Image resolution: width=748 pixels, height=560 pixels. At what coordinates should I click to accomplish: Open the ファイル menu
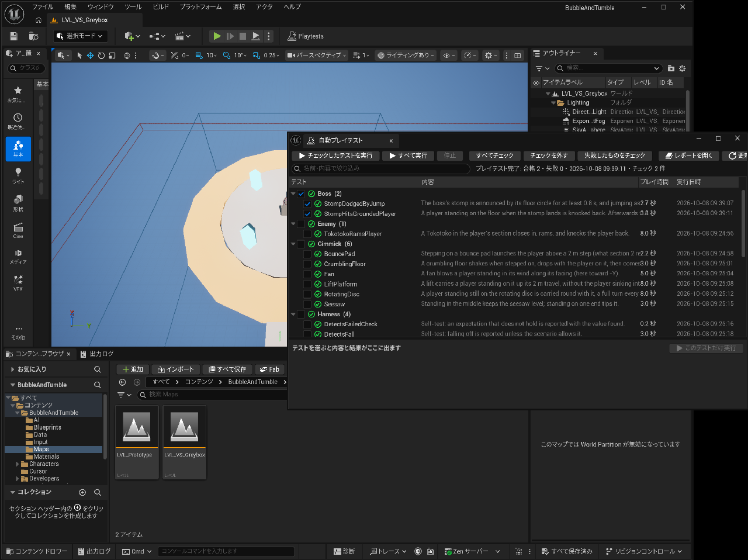[42, 7]
